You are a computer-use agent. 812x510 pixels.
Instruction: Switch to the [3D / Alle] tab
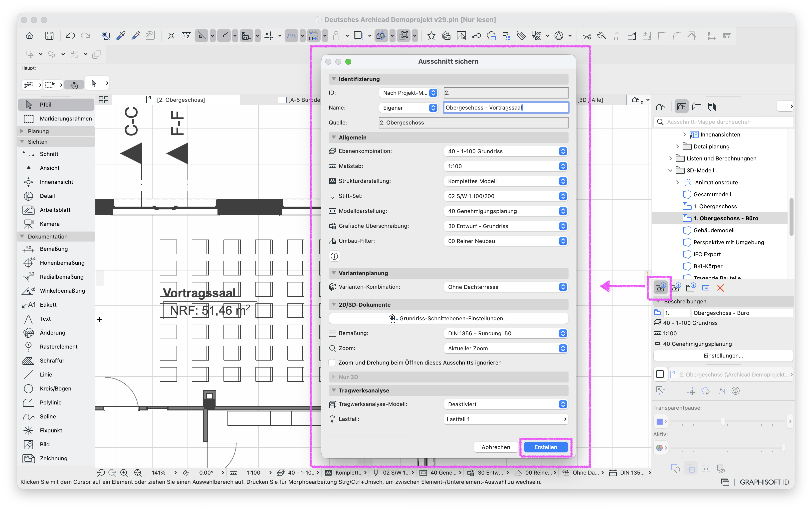(x=590, y=100)
